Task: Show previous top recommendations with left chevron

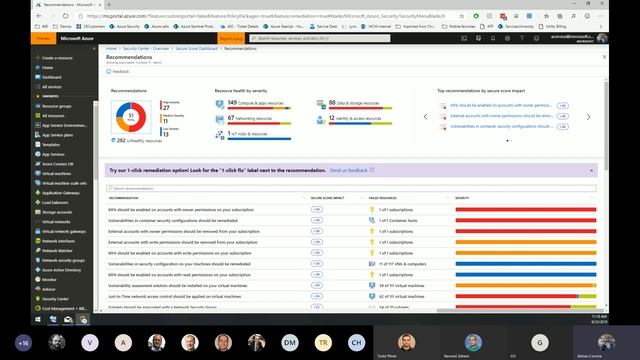Action: point(425,117)
